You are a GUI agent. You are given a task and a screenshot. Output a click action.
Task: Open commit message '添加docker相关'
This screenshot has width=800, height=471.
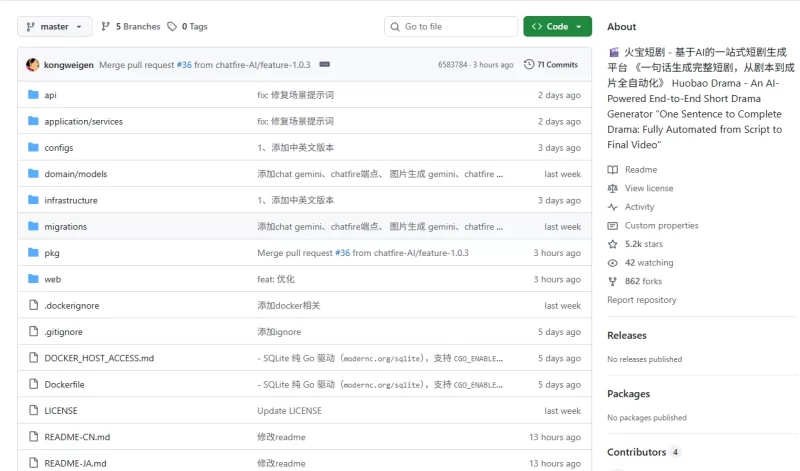289,306
